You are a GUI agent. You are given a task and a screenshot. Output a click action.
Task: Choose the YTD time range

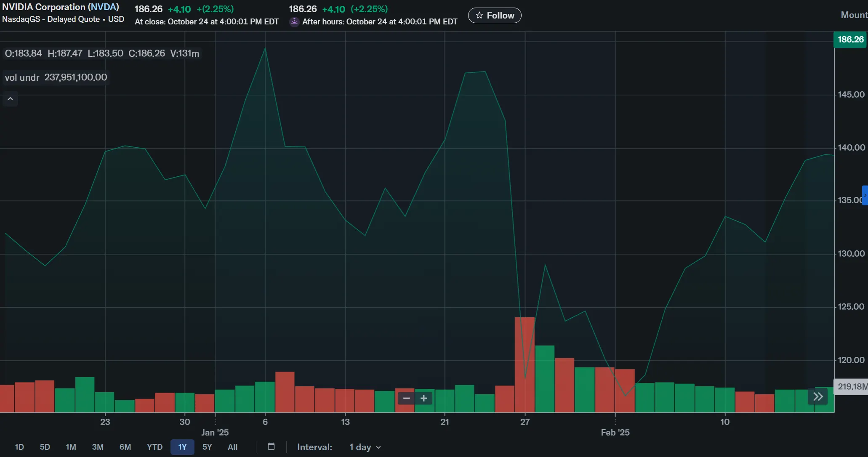pos(154,447)
